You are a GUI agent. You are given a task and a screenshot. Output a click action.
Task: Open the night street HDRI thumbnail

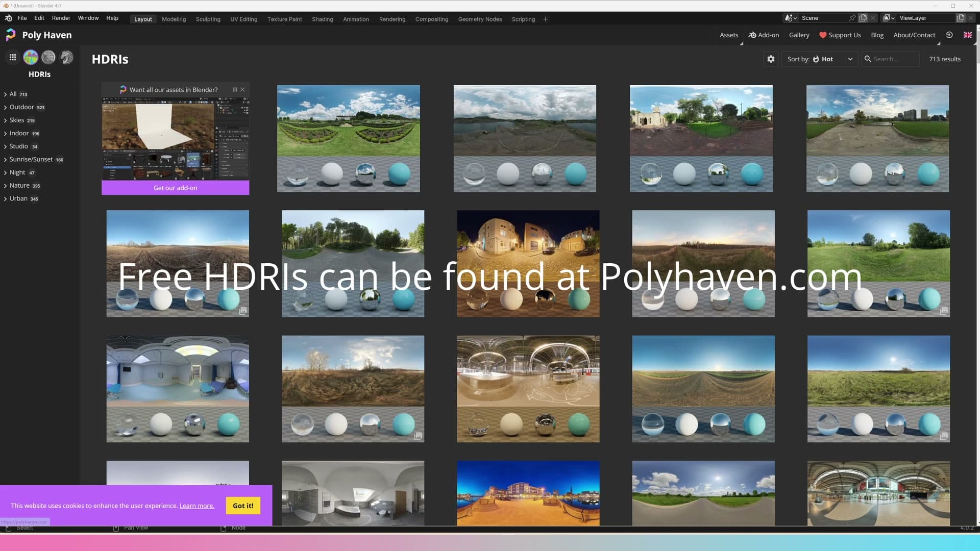(x=528, y=263)
